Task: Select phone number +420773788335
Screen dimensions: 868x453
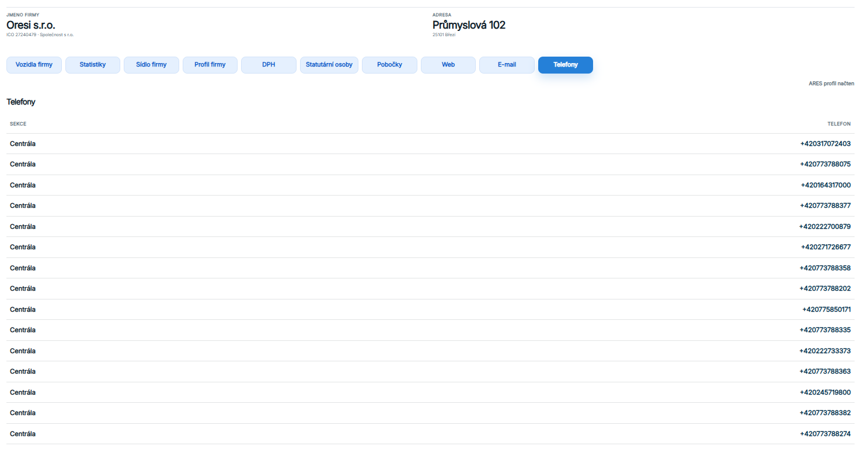Action: pos(825,330)
